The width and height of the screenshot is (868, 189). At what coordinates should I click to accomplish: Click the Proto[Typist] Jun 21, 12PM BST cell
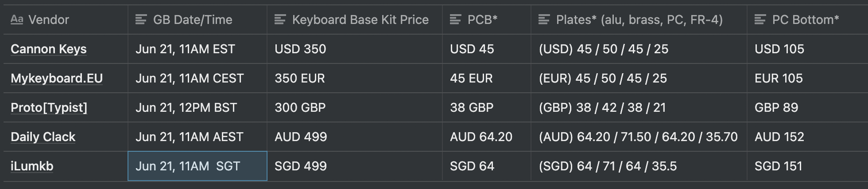[197, 107]
